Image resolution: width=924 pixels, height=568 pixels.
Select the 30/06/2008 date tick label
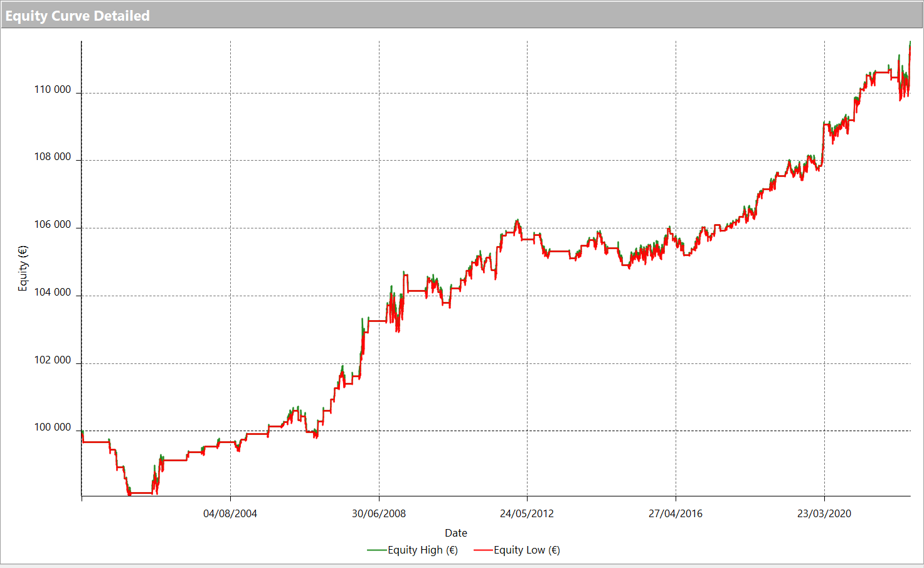coord(379,513)
